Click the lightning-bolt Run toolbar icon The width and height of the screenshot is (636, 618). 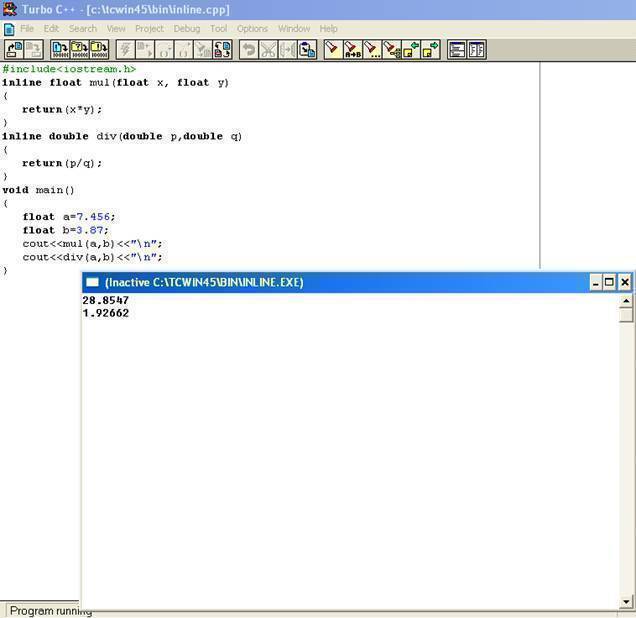125,50
